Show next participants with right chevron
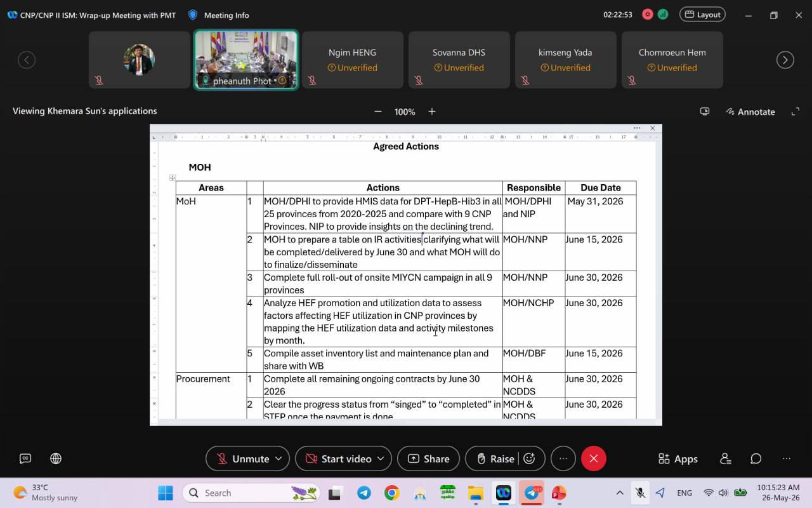 tap(785, 60)
